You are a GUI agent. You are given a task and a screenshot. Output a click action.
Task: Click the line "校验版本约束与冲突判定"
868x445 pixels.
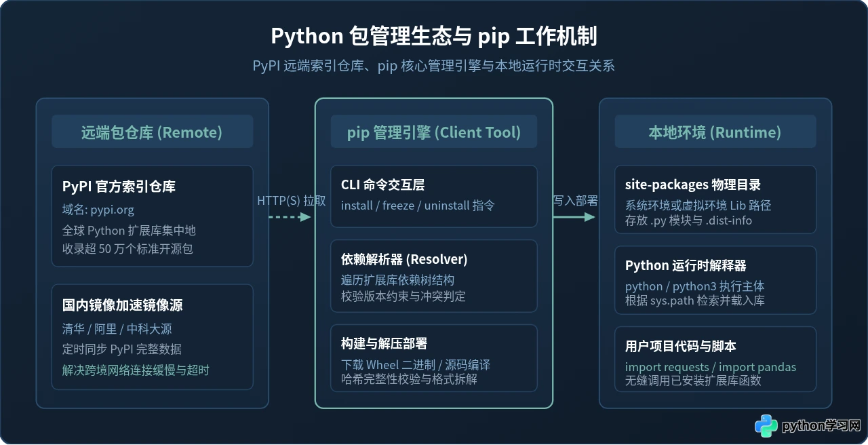coord(403,296)
